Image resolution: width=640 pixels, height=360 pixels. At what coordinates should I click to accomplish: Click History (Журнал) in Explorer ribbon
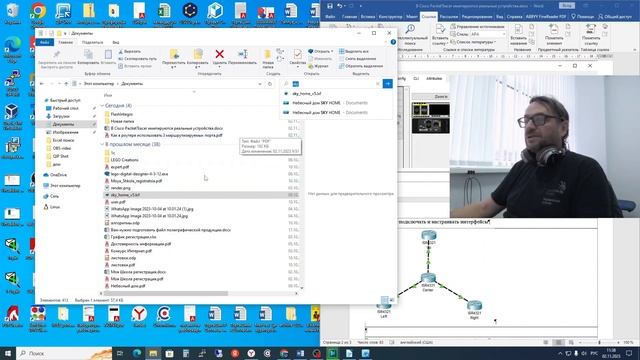tap(318, 66)
